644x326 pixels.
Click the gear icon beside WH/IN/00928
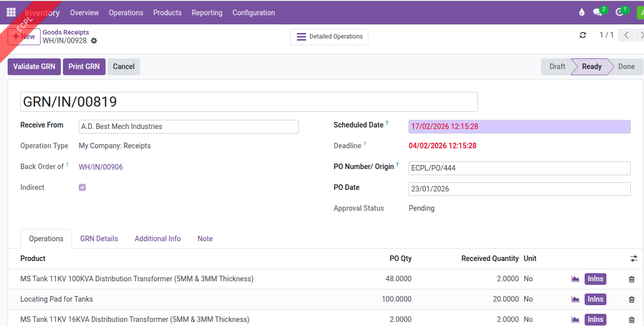(x=94, y=41)
